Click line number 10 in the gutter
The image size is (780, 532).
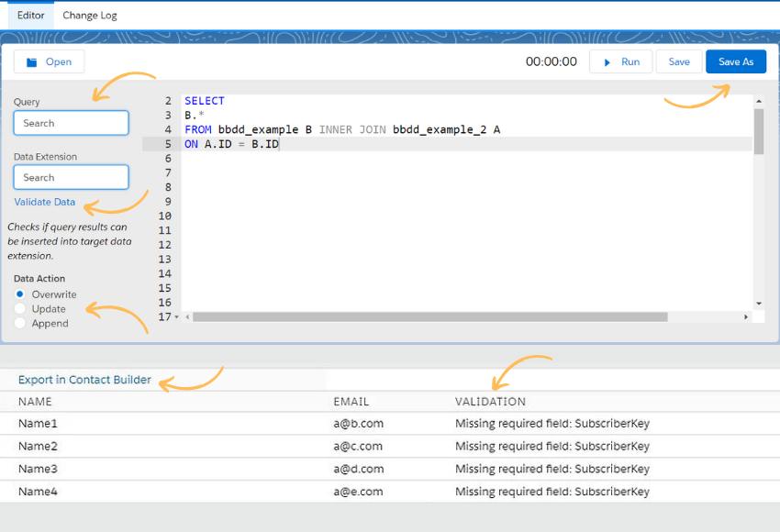[x=164, y=216]
